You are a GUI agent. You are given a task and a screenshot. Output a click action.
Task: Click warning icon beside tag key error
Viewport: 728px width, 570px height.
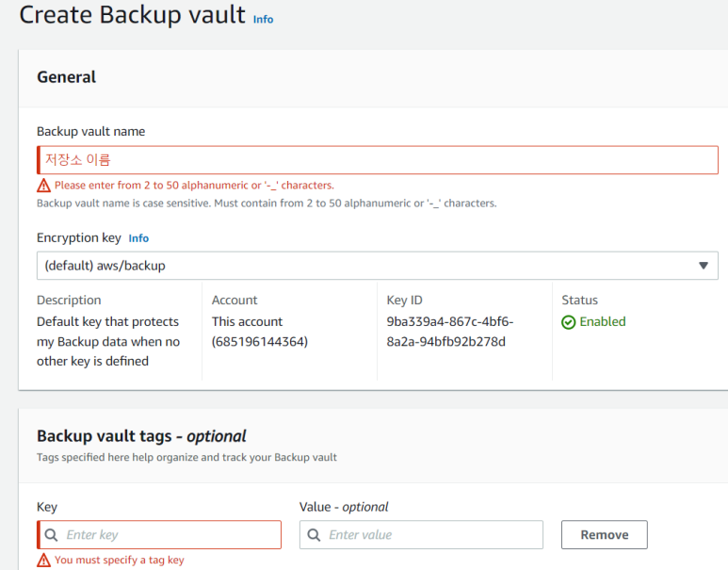tap(43, 561)
